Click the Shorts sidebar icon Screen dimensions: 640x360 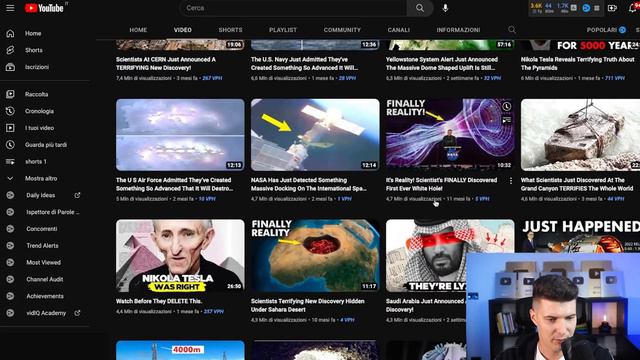pos(10,50)
